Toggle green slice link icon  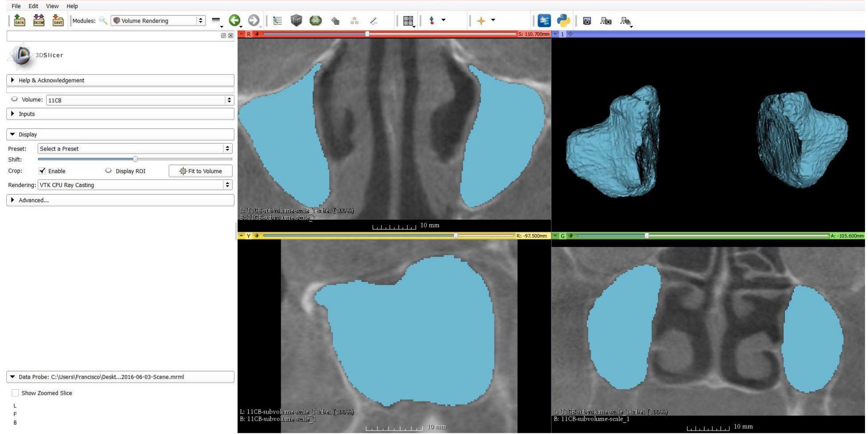[x=570, y=236]
